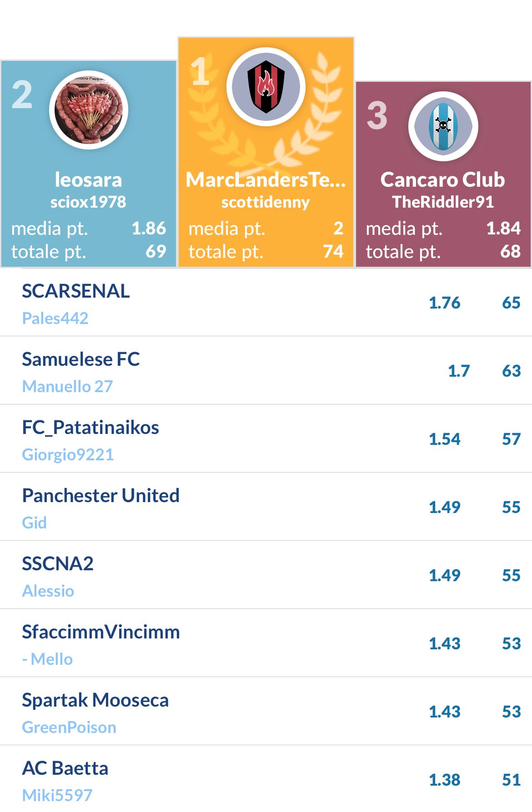Select the Samuelese FC team entry
The height and width of the screenshot is (812, 532).
pyautogui.click(x=266, y=371)
